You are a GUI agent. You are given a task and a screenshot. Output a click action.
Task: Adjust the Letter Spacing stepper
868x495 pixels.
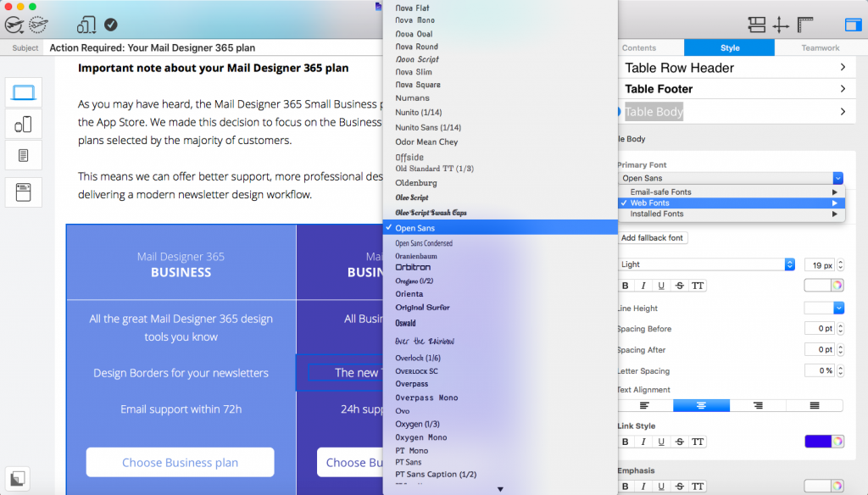click(840, 371)
